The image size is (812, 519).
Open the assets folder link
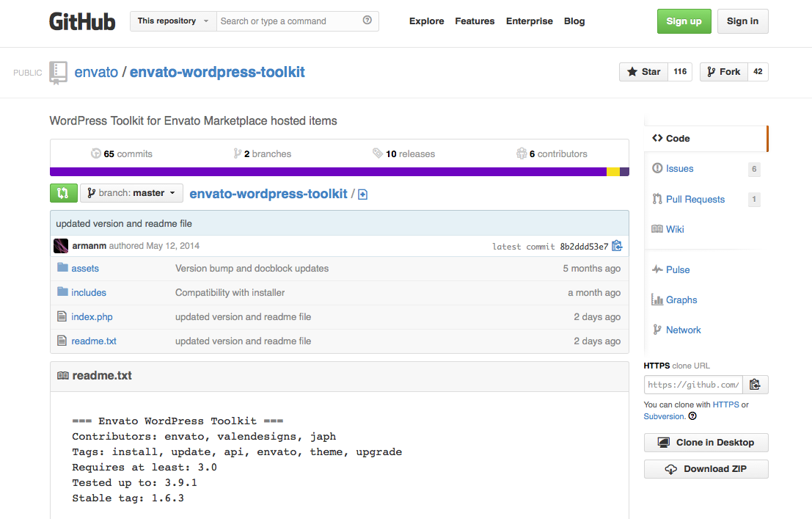[85, 268]
